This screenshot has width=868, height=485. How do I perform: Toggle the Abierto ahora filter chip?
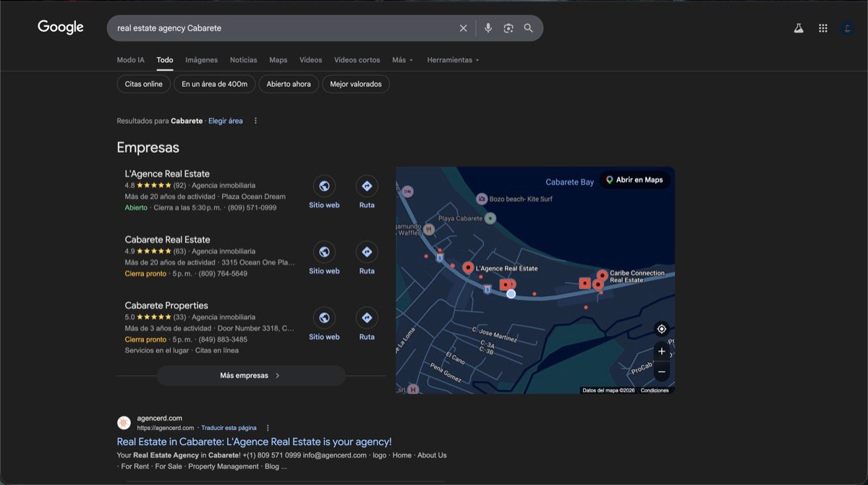click(289, 84)
